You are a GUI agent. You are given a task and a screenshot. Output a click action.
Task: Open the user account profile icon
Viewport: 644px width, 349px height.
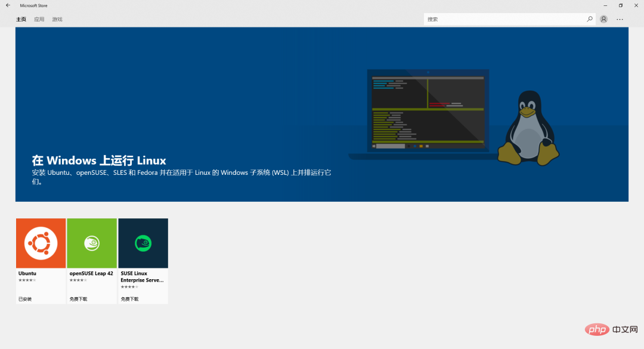coord(604,18)
